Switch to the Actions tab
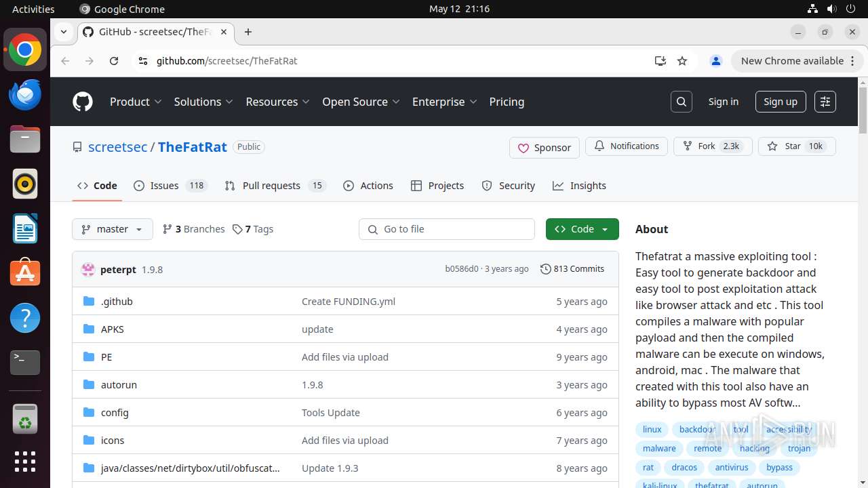Image resolution: width=868 pixels, height=488 pixels. point(368,186)
